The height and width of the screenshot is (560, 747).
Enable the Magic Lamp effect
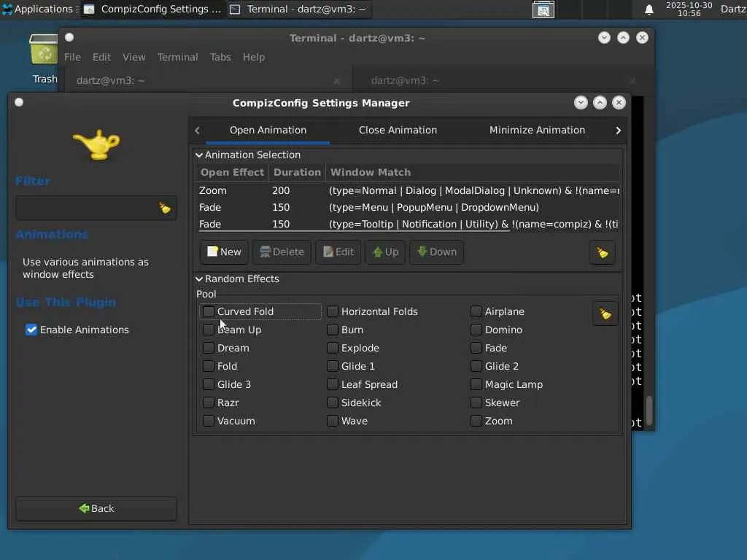point(476,384)
